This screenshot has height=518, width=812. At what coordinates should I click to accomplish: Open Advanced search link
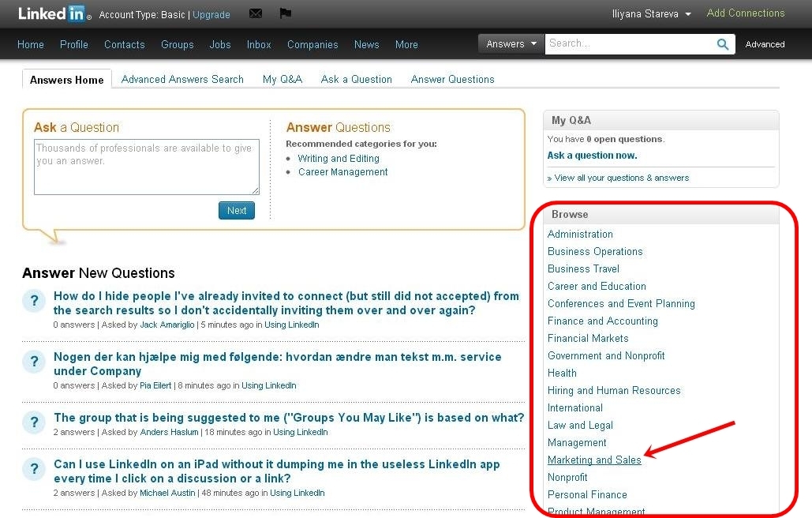coord(765,44)
